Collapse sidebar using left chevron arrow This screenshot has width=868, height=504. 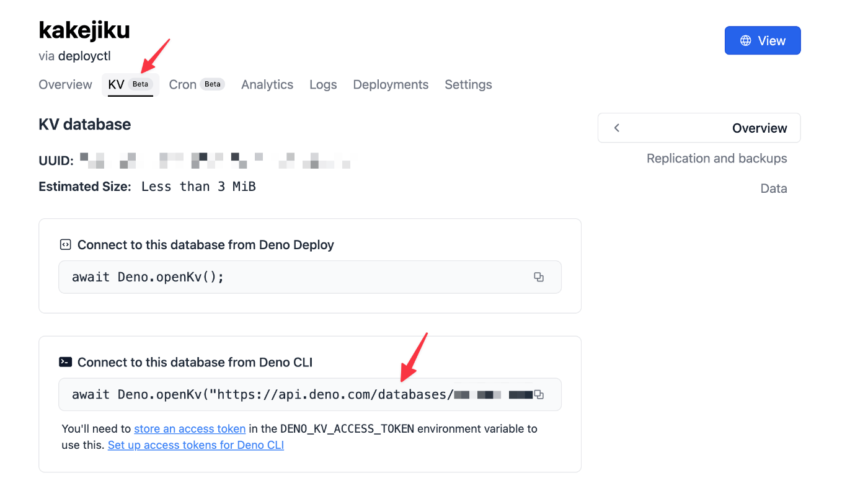click(616, 128)
